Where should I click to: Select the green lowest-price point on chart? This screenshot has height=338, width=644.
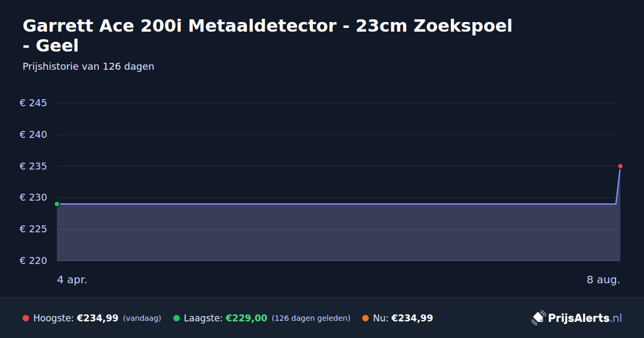(x=57, y=204)
